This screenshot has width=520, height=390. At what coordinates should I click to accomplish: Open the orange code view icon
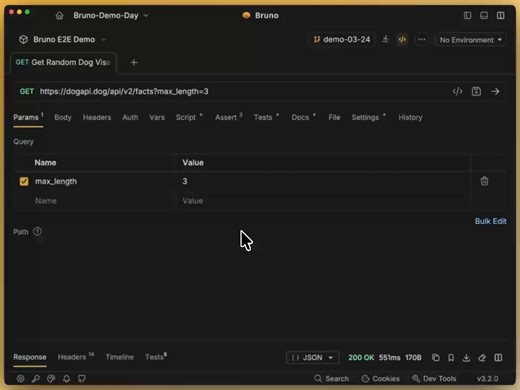402,40
